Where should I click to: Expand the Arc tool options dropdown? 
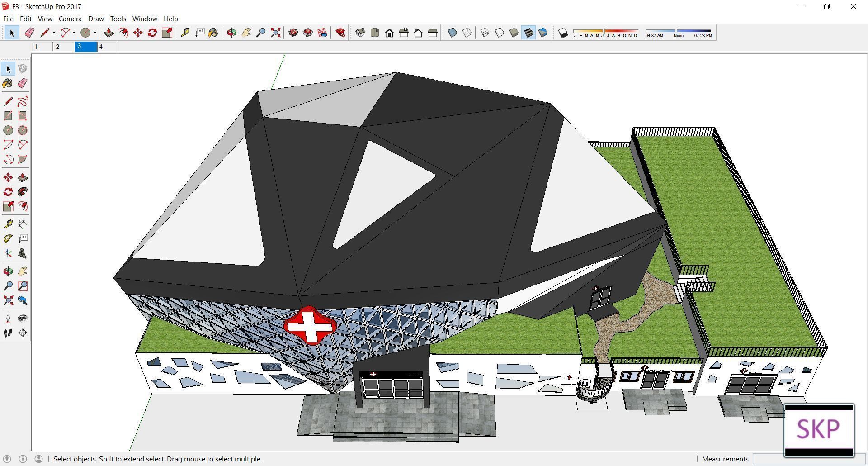[x=75, y=33]
